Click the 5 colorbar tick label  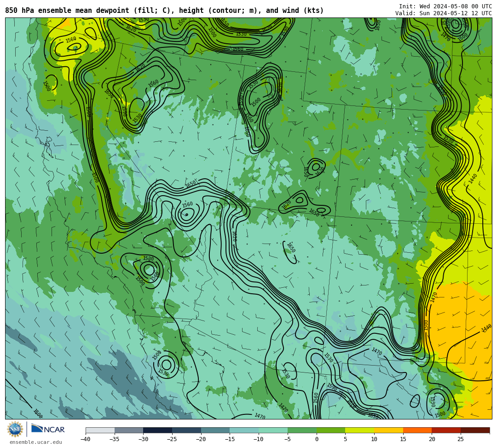[x=346, y=439]
